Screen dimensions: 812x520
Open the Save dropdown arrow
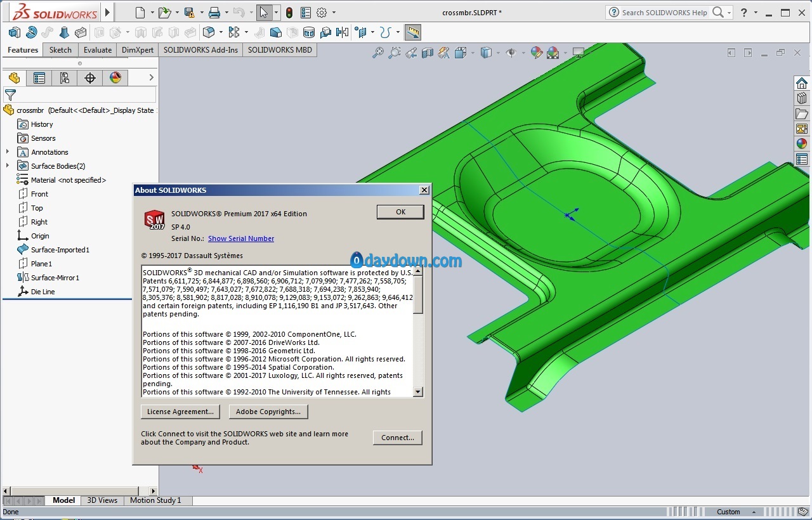click(201, 13)
